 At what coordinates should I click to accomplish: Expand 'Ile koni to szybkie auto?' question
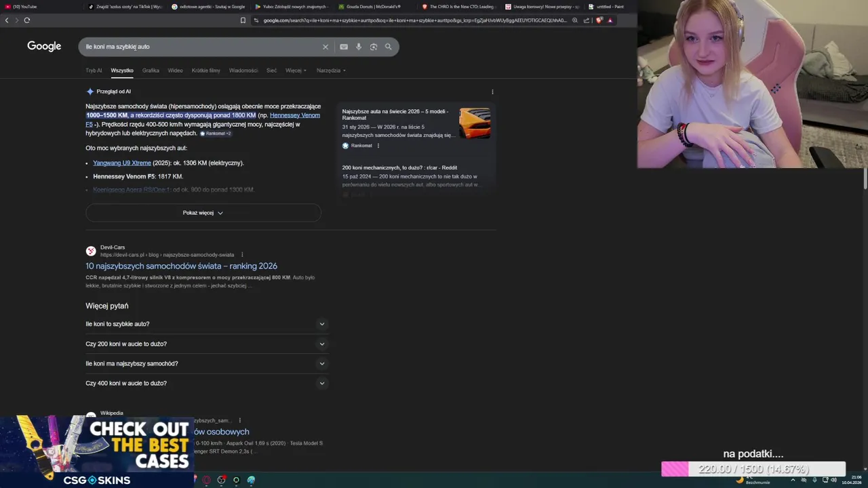point(207,324)
